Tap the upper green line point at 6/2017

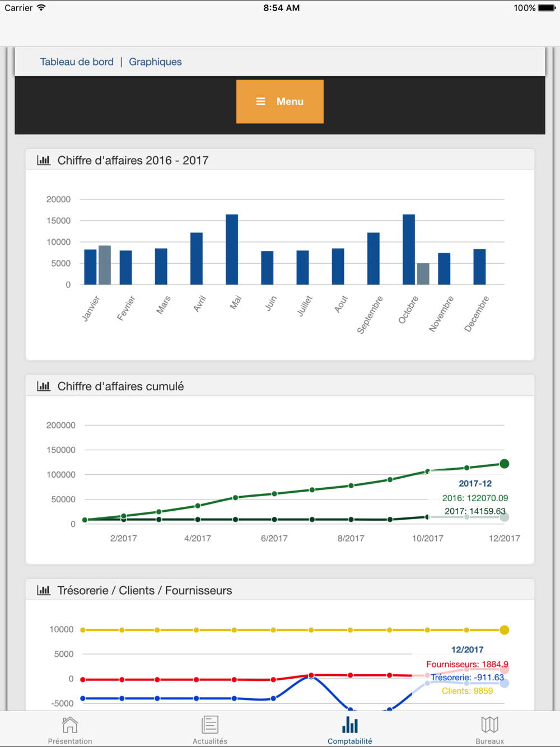tap(274, 494)
